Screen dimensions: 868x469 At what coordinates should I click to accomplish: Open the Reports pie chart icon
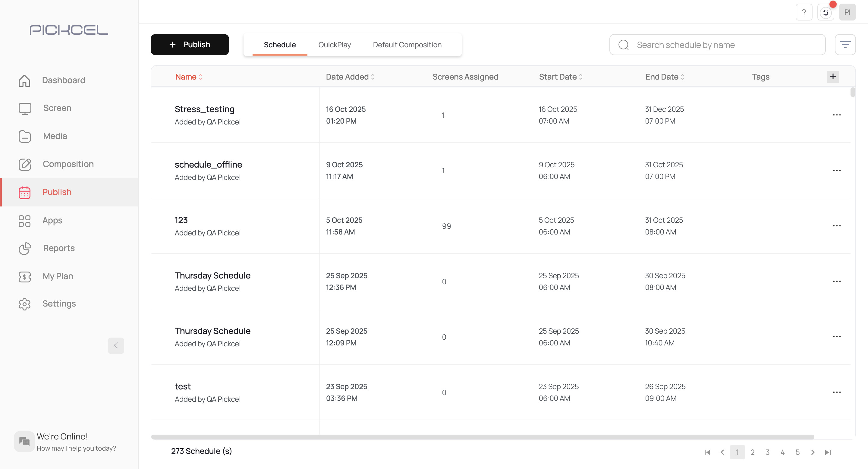pyautogui.click(x=25, y=249)
